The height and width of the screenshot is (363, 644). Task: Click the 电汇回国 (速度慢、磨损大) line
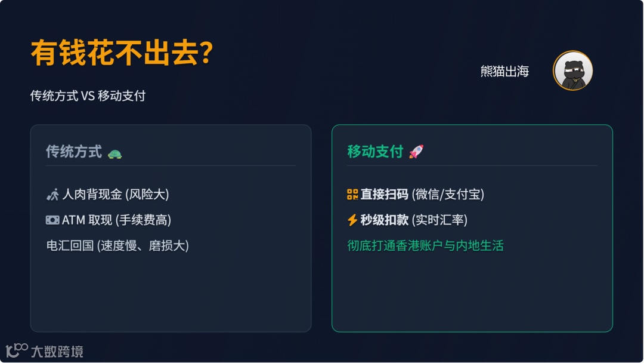point(117,245)
